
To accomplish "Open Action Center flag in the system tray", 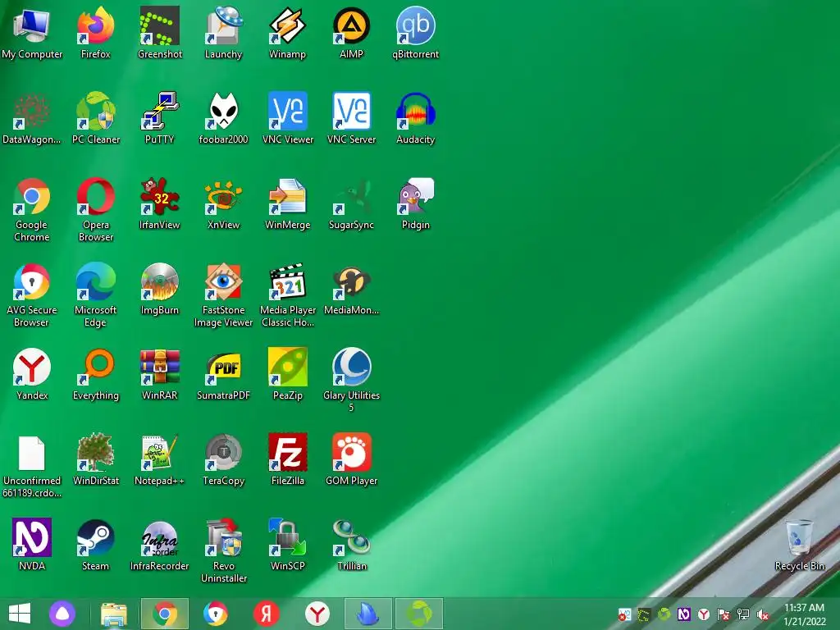I will click(724, 614).
